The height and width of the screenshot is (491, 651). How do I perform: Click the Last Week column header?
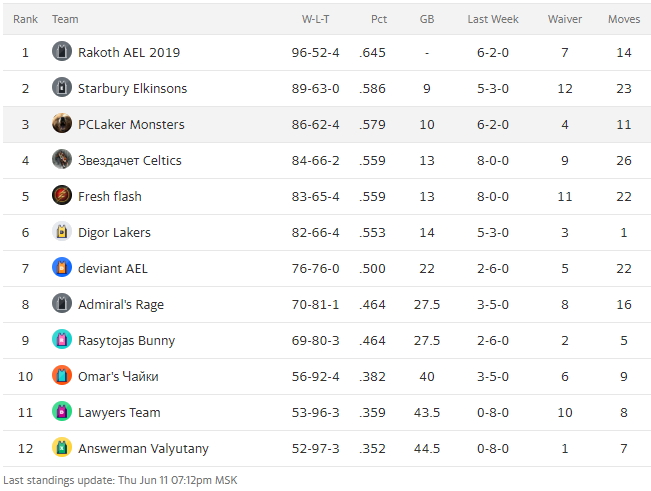(x=493, y=19)
